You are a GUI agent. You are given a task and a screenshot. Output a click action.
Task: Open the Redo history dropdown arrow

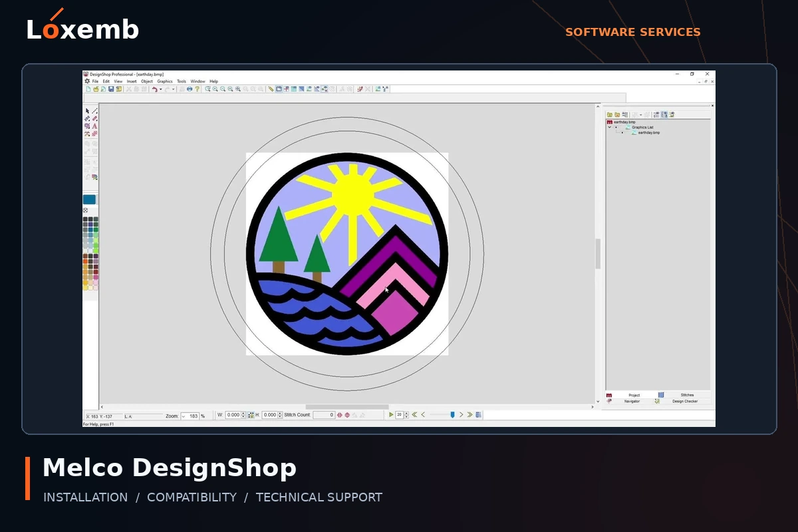coord(173,89)
